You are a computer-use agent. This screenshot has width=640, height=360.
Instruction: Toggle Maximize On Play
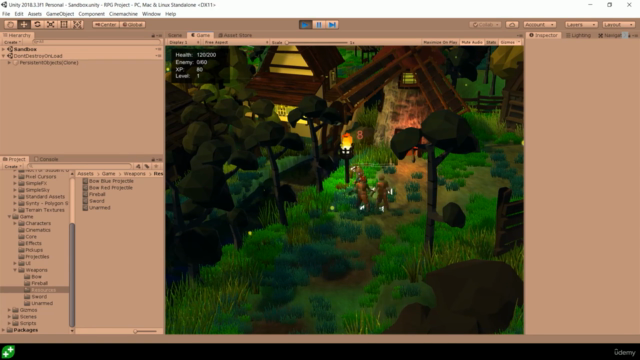point(440,42)
